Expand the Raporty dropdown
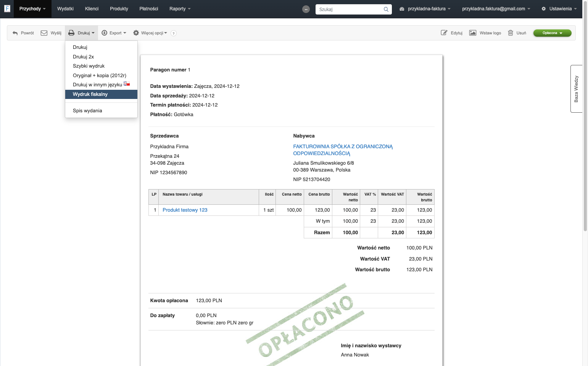This screenshot has height=366, width=588. 180,9
